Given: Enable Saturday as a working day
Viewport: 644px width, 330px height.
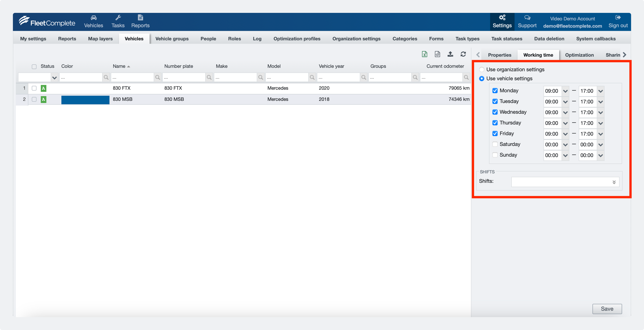Looking at the screenshot, I should point(495,144).
